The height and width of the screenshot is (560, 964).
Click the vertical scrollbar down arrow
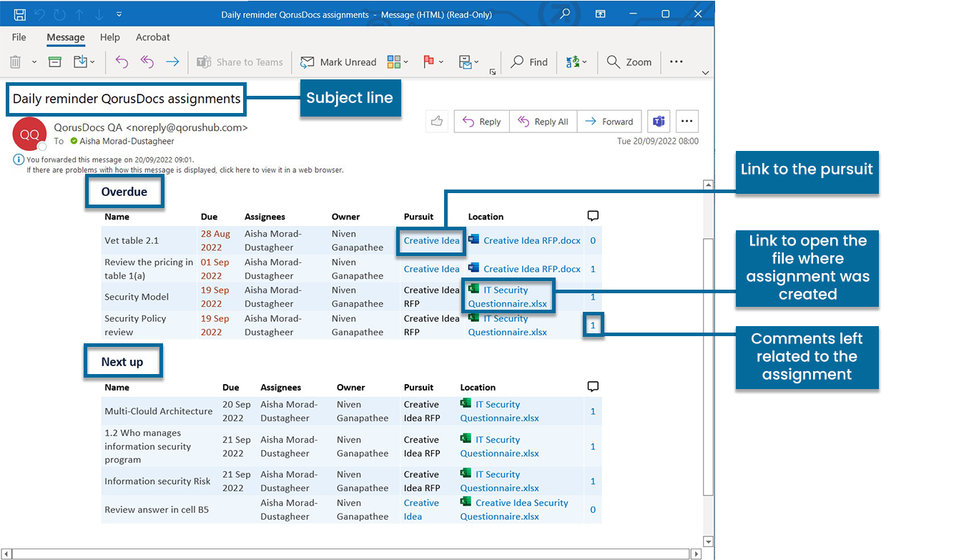[708, 541]
